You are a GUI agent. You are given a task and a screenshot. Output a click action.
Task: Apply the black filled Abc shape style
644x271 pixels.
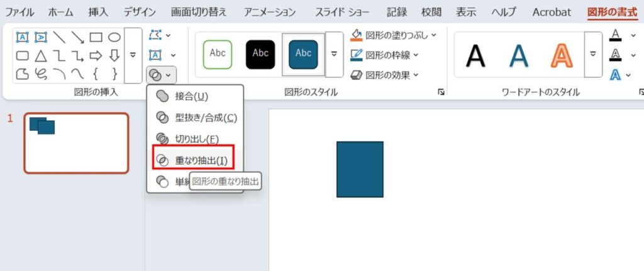260,54
